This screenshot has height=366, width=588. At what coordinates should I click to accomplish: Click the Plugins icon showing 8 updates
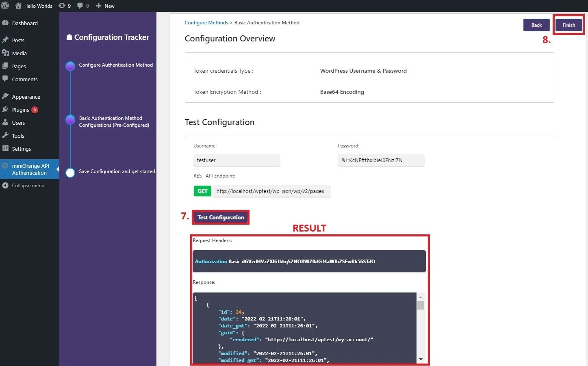6,109
